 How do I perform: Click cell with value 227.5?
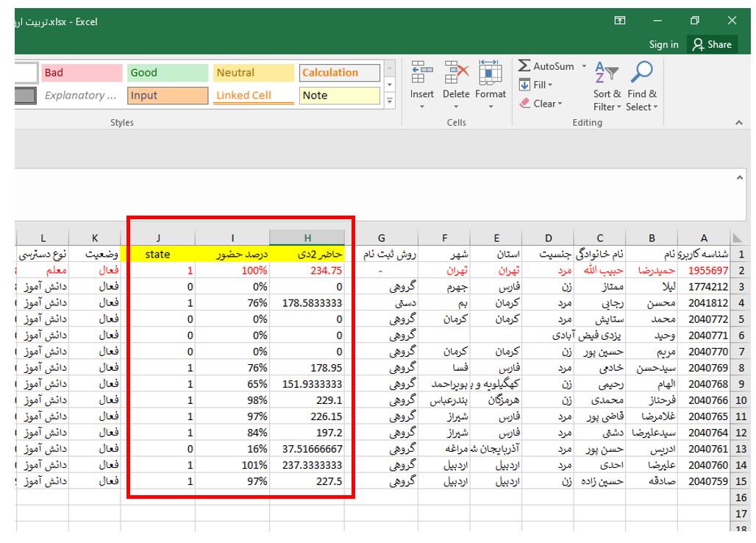(307, 481)
